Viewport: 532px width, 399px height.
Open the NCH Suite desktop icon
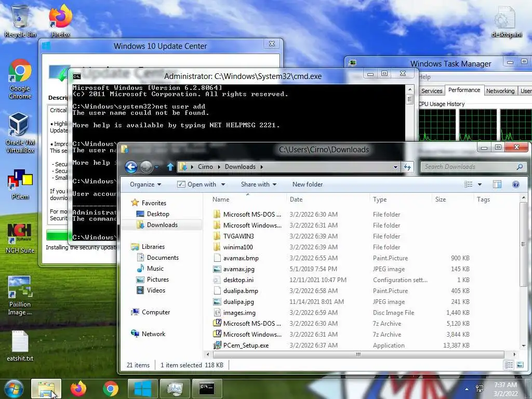(20, 238)
